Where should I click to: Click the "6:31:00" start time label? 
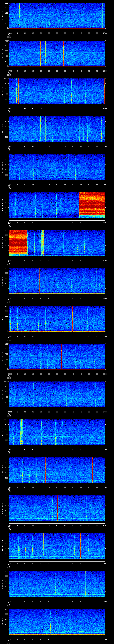click(9, 601)
